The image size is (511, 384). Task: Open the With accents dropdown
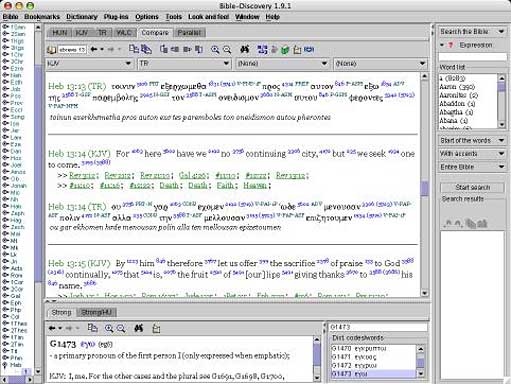tap(472, 154)
